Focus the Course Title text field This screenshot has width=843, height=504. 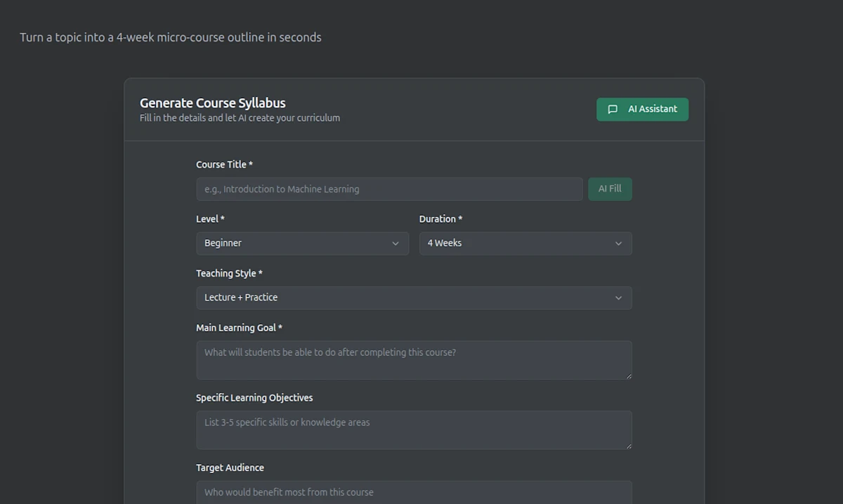pos(389,189)
